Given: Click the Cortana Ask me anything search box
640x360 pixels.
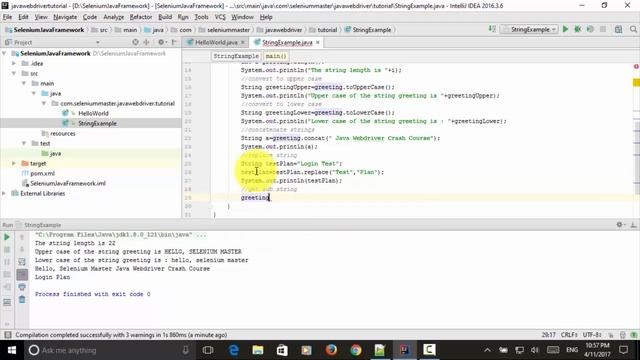Looking at the screenshot, I should click(x=109, y=350).
